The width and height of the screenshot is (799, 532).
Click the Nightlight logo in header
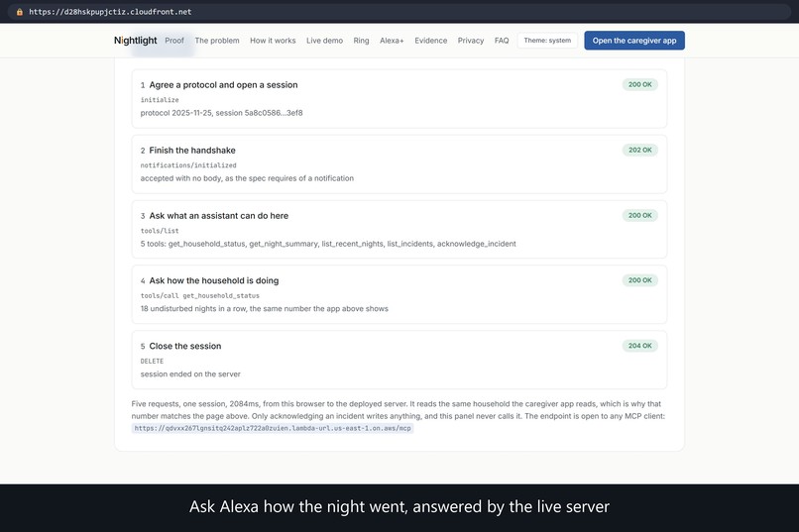135,41
